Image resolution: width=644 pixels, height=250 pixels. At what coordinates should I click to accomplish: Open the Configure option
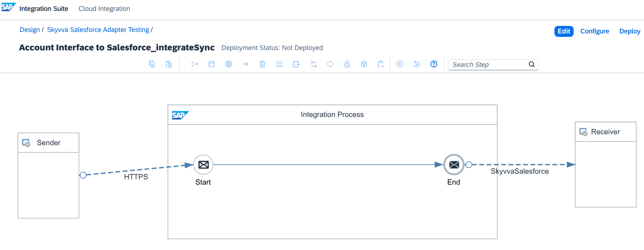tap(595, 31)
